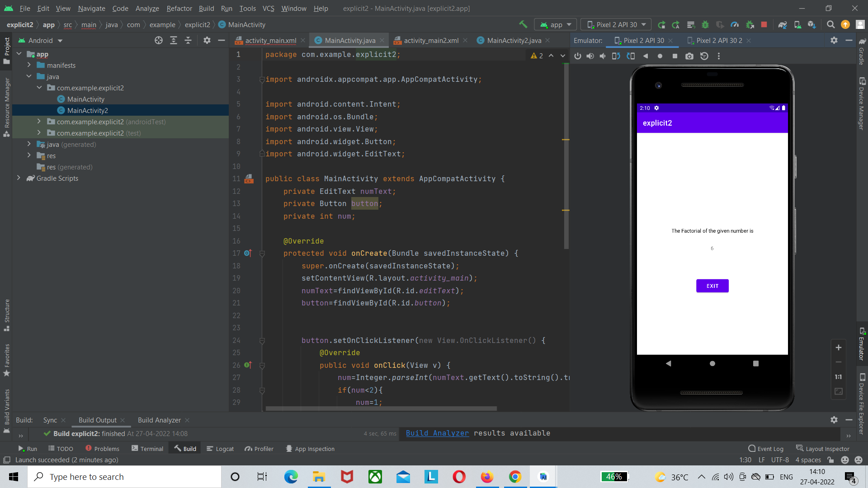Collapse the com.example.explicit2 package tree
Screen dimensions: 868x488
[x=40, y=88]
